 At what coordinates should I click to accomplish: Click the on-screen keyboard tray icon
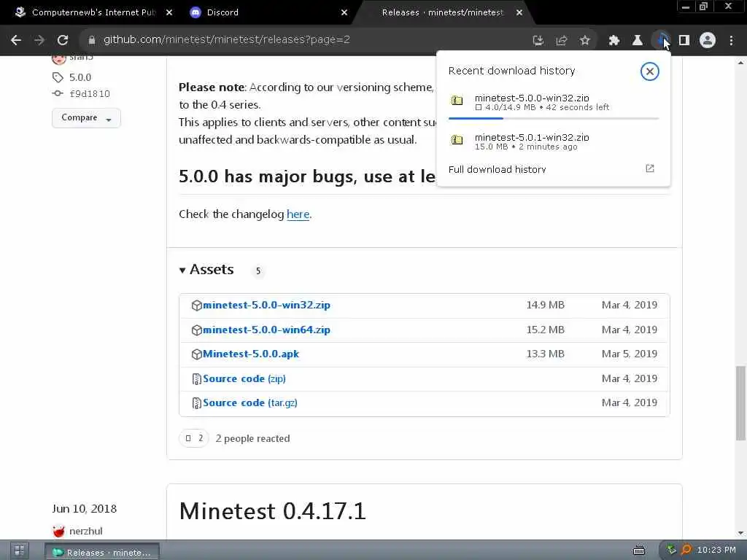point(639,551)
